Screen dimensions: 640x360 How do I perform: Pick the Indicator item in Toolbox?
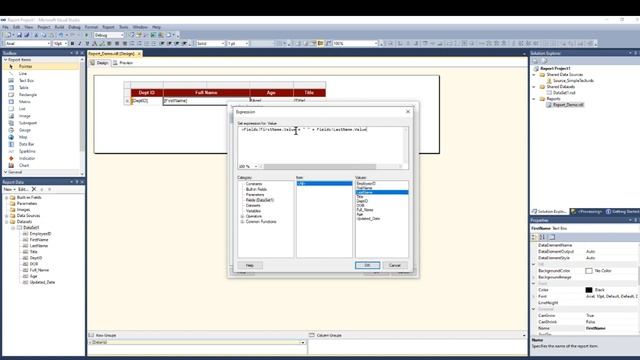point(27,158)
